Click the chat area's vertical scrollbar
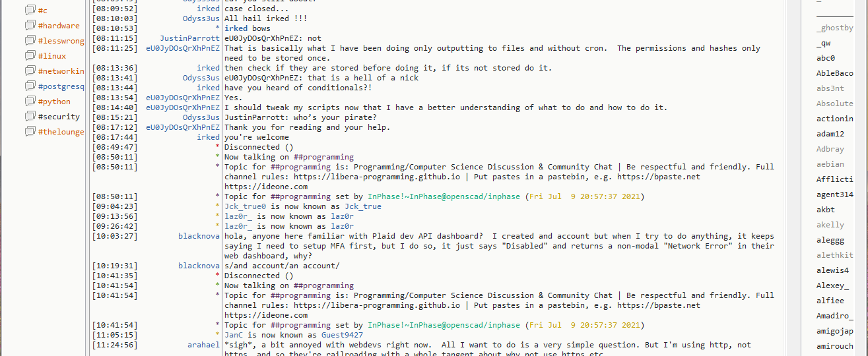 point(793,178)
